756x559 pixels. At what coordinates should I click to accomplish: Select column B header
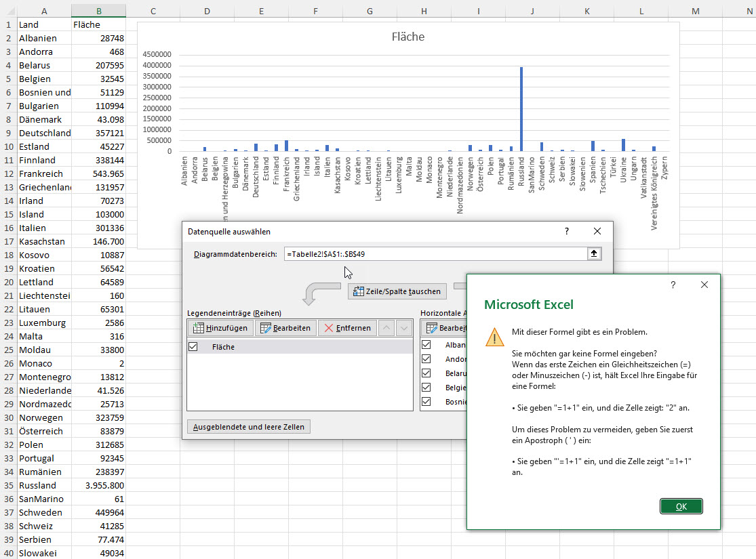pos(98,11)
